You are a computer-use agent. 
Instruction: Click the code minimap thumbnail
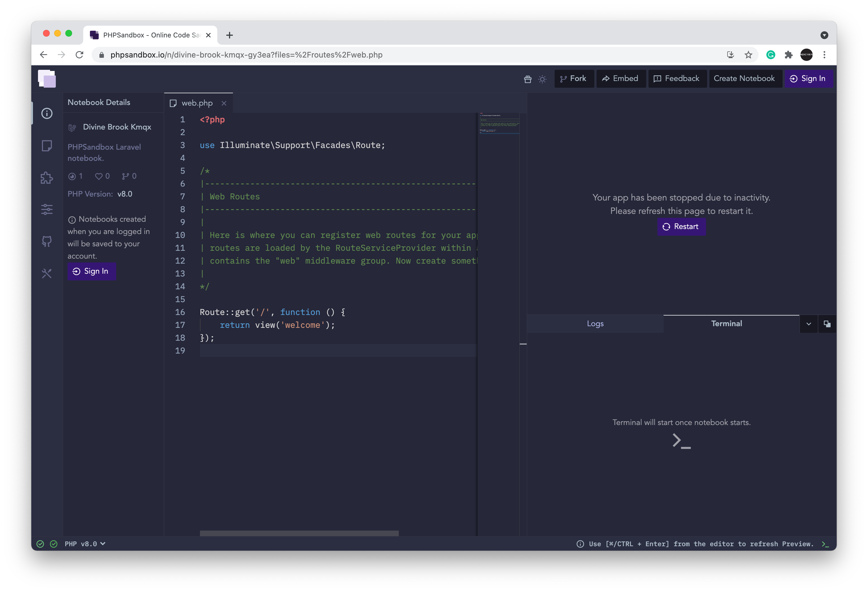499,123
